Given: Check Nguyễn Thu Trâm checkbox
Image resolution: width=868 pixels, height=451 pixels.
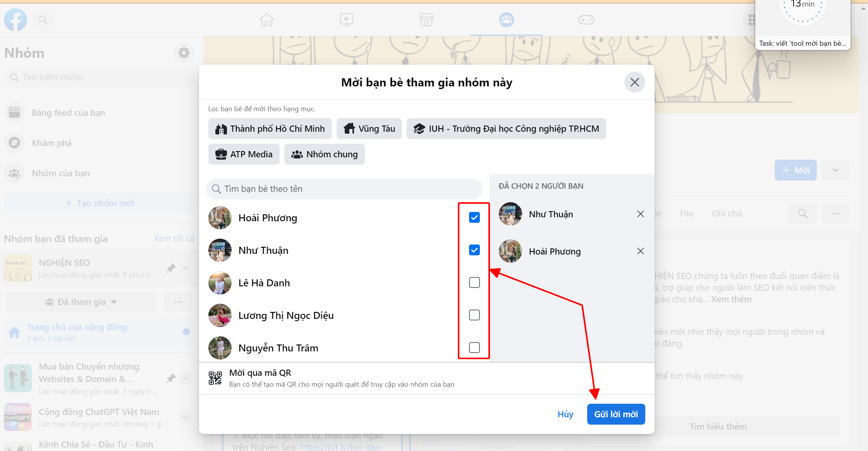Looking at the screenshot, I should click(474, 348).
